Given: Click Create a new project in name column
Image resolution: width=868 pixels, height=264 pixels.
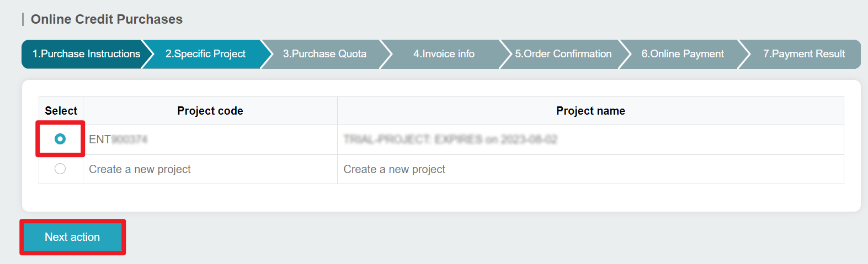Looking at the screenshot, I should point(394,169).
